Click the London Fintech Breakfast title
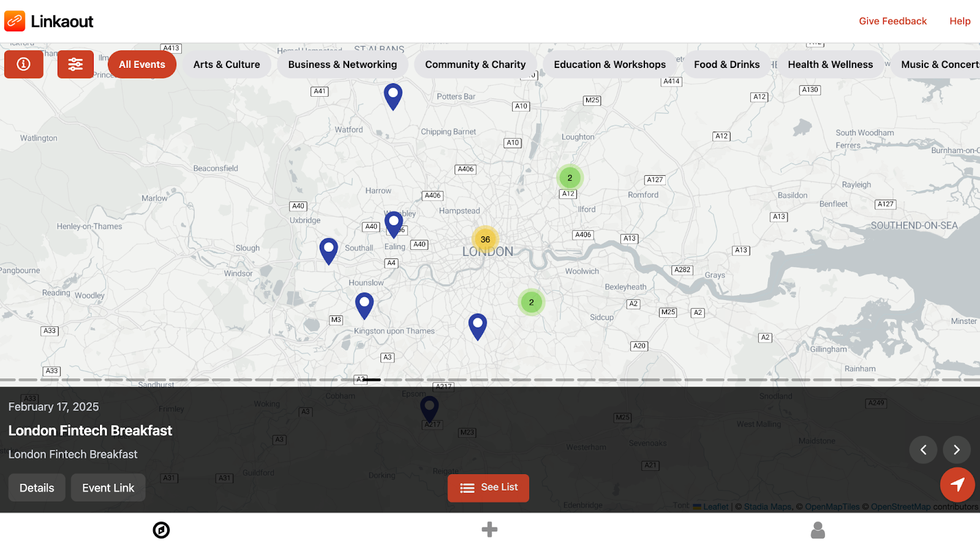The height and width of the screenshot is (545, 980). 90,430
